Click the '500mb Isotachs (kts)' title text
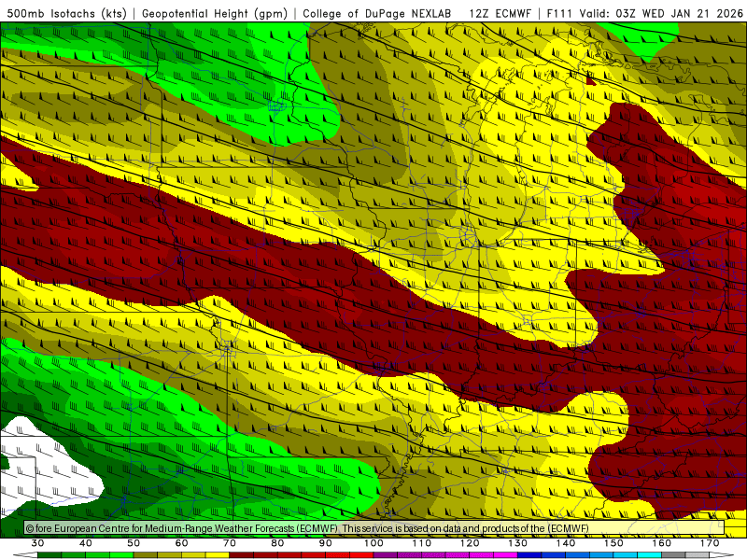Image resolution: width=747 pixels, height=560 pixels. pos(67,13)
